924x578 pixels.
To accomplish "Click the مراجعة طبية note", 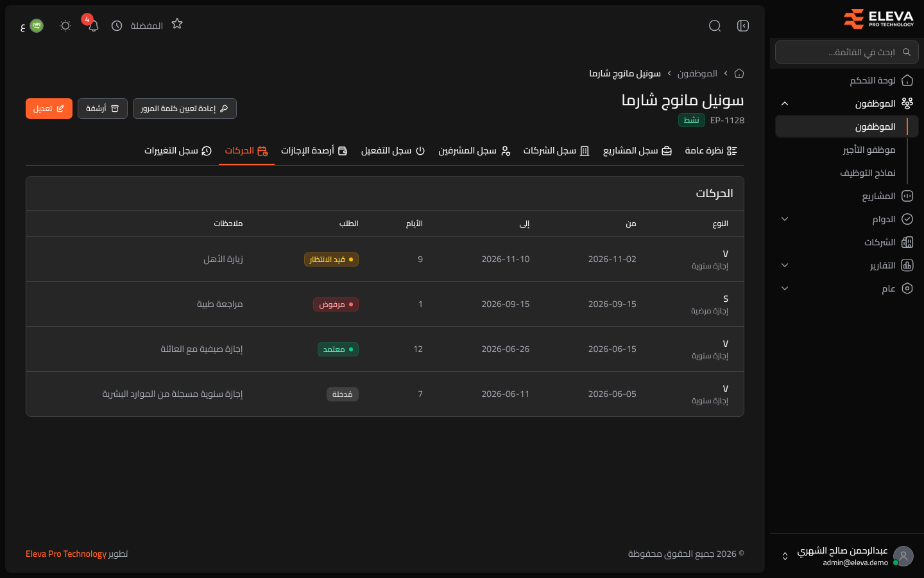I will coord(219,304).
